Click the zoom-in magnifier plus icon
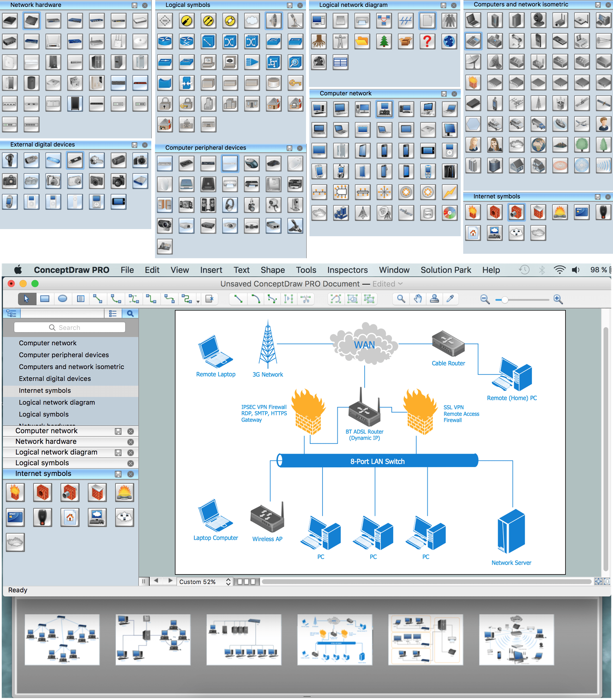 (558, 299)
